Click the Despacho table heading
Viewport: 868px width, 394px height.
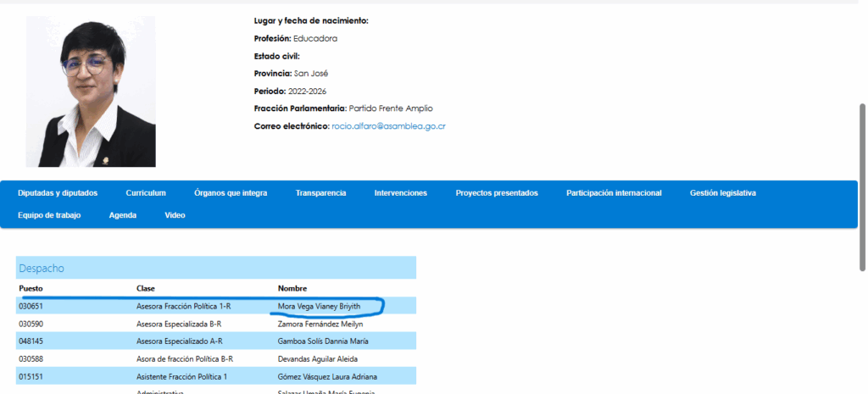tap(42, 269)
